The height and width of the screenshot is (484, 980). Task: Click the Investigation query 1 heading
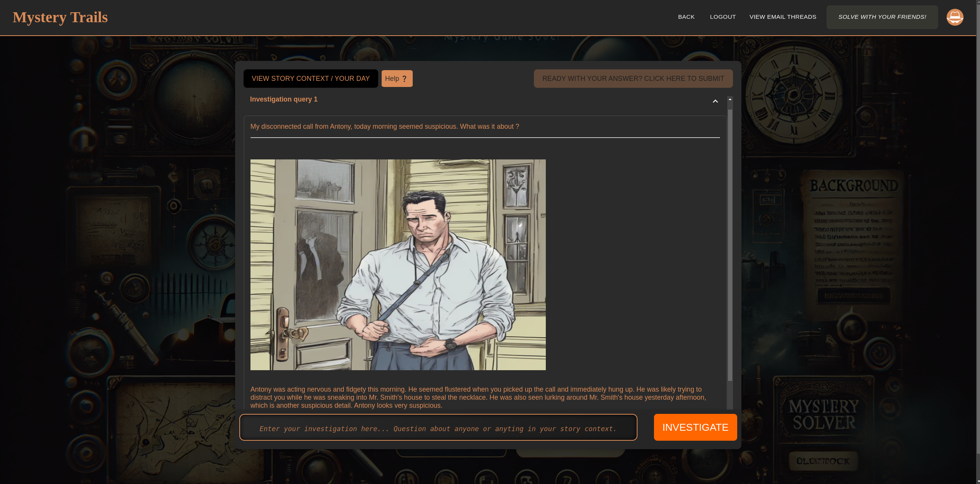point(283,99)
